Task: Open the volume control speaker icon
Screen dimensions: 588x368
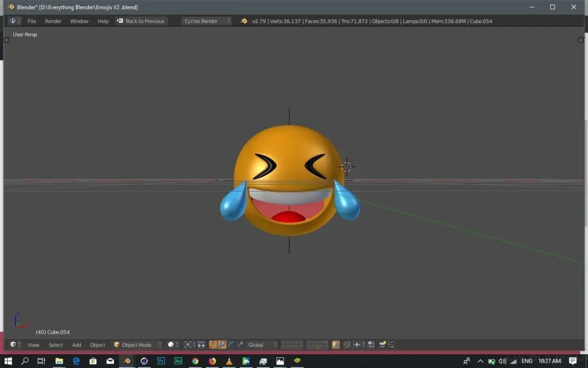Action: click(502, 361)
